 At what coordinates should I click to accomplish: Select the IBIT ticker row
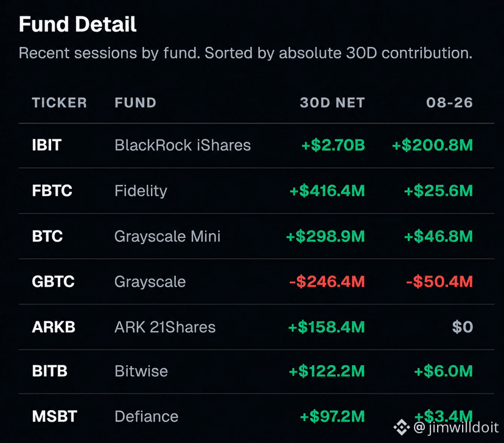click(256, 145)
